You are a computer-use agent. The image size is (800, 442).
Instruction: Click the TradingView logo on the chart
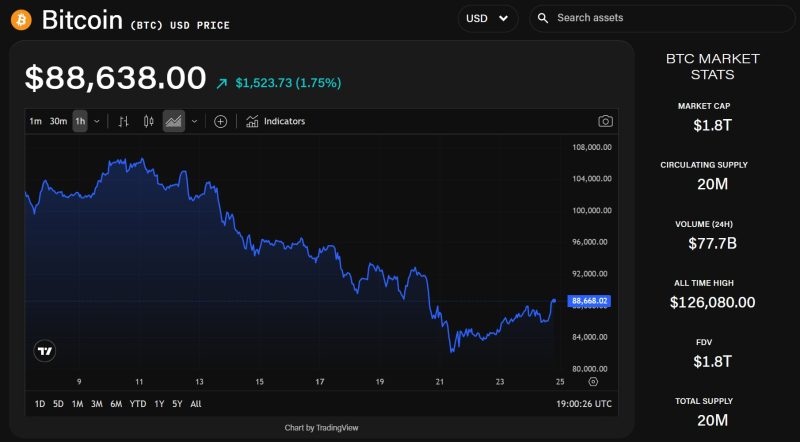point(45,350)
